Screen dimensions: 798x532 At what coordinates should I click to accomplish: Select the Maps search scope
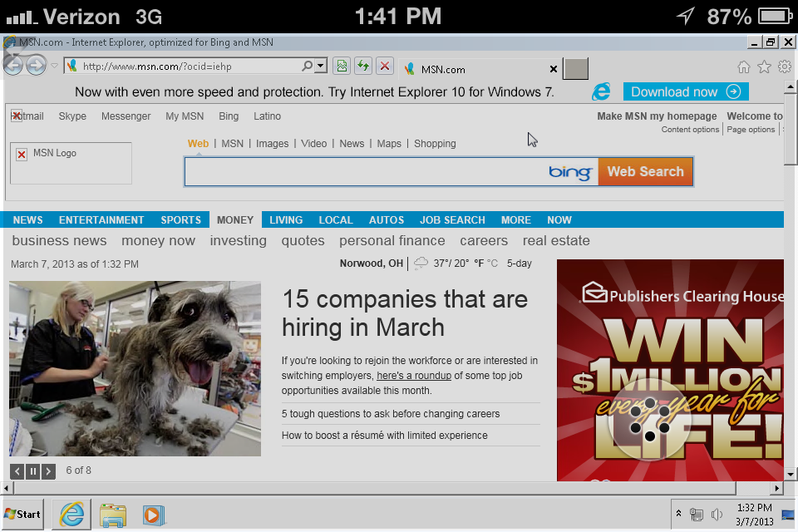coord(389,144)
